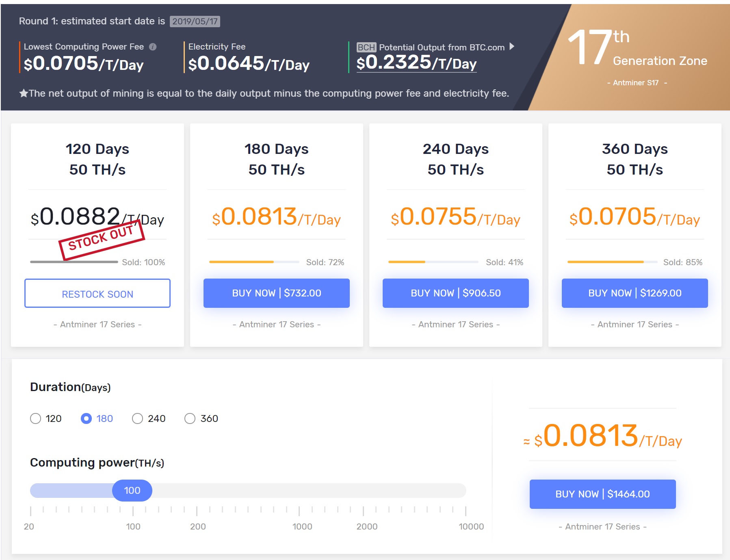Click the 200 label on the computing power scale

pos(198,527)
